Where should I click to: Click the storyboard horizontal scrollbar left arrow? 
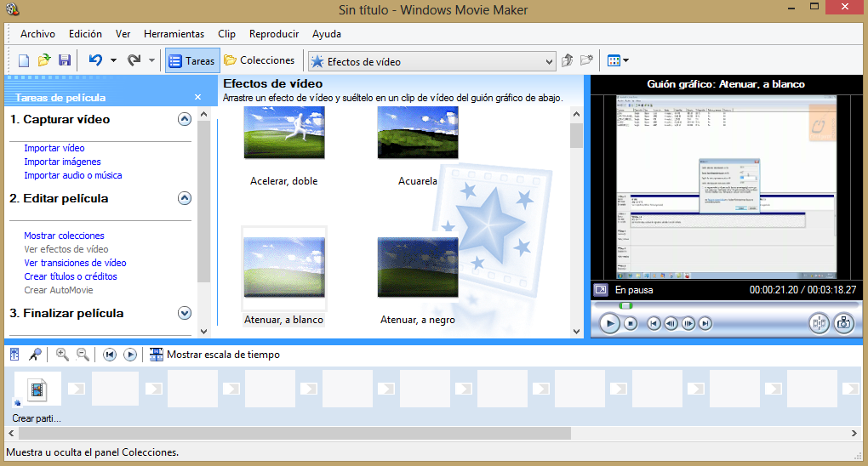click(x=11, y=434)
